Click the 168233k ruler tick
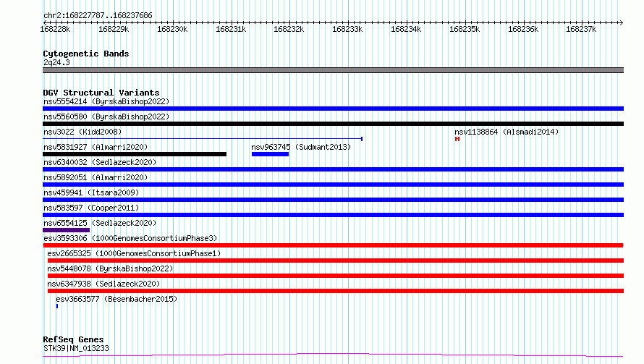 (347, 29)
